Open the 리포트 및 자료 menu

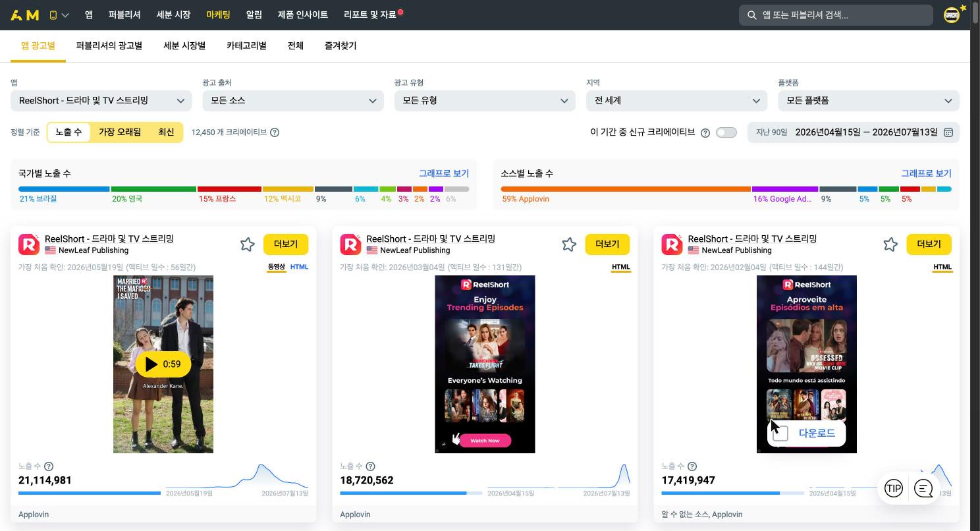pos(370,14)
